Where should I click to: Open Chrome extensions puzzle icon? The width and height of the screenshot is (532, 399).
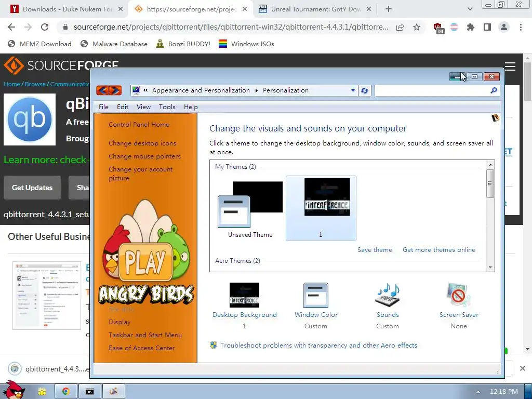click(470, 27)
